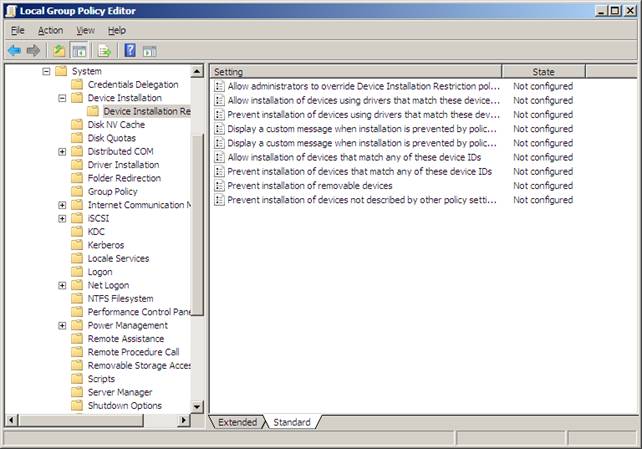This screenshot has width=642, height=449.
Task: Expand the Distributed COM tree node
Action: pos(62,151)
